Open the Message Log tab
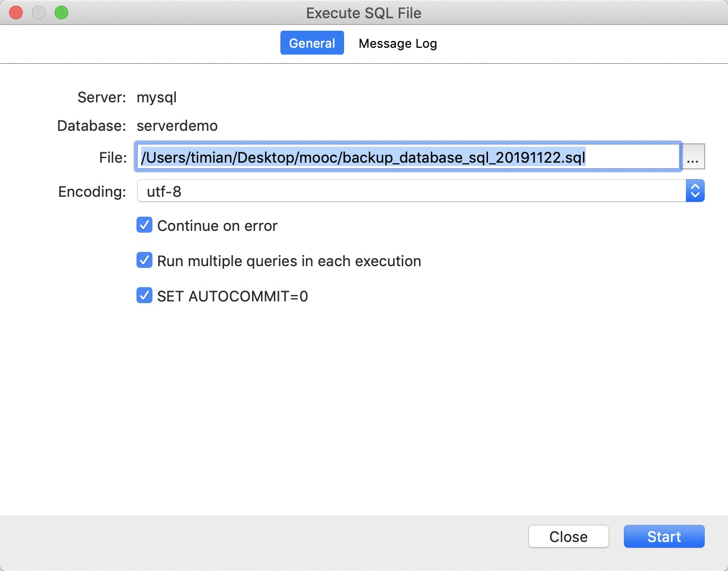This screenshot has width=728, height=571. [x=398, y=43]
